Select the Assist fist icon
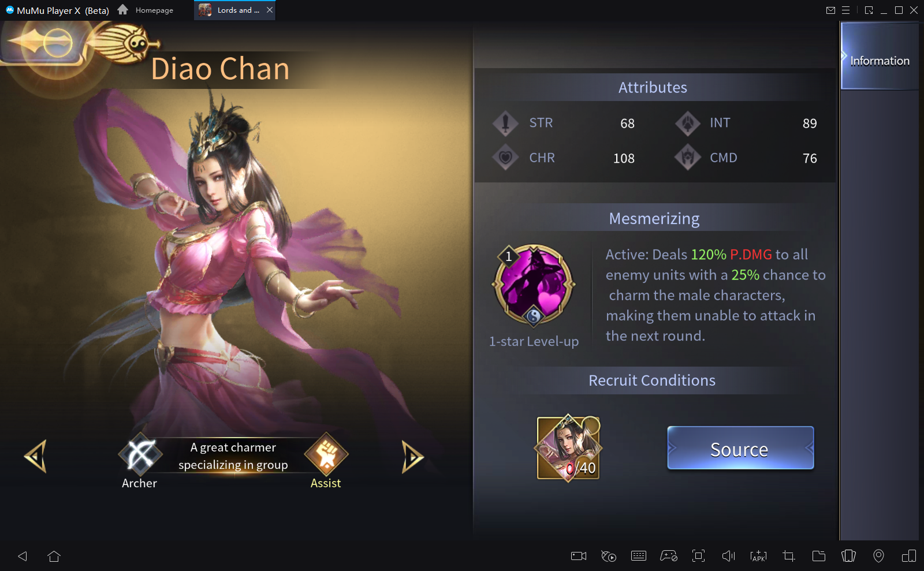The width and height of the screenshot is (924, 571). tap(326, 454)
